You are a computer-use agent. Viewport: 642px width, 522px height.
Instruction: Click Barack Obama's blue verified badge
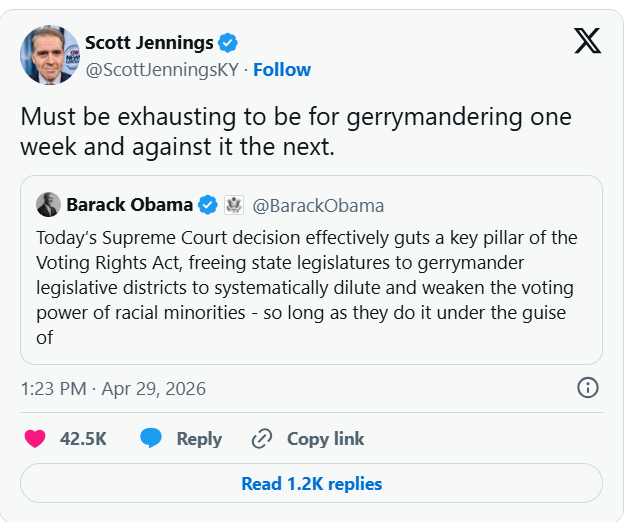pos(208,205)
